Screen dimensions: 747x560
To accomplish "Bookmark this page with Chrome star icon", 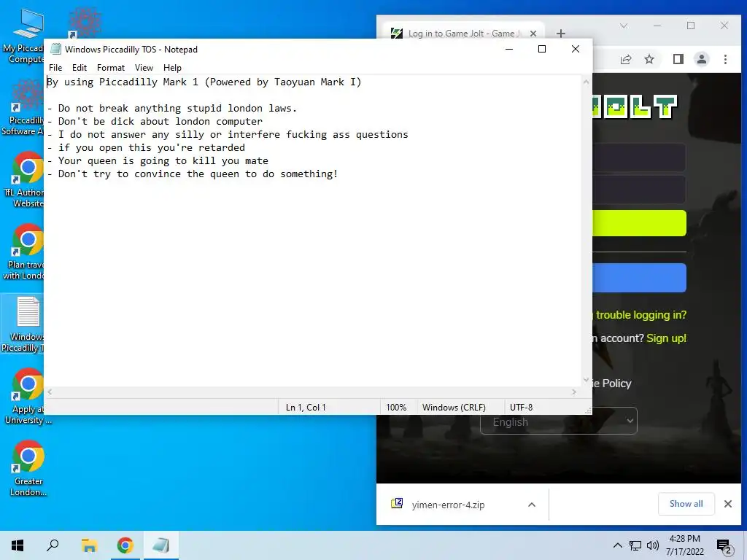I will (649, 59).
